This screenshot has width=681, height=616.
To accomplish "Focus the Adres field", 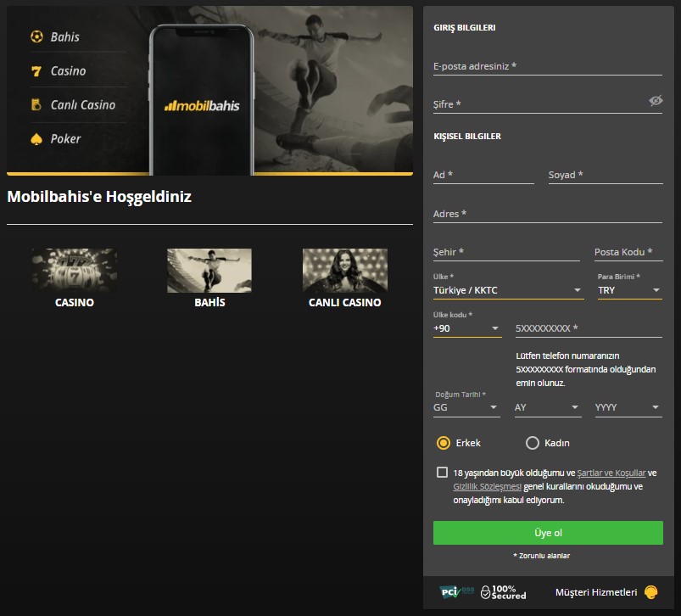I will tap(548, 214).
